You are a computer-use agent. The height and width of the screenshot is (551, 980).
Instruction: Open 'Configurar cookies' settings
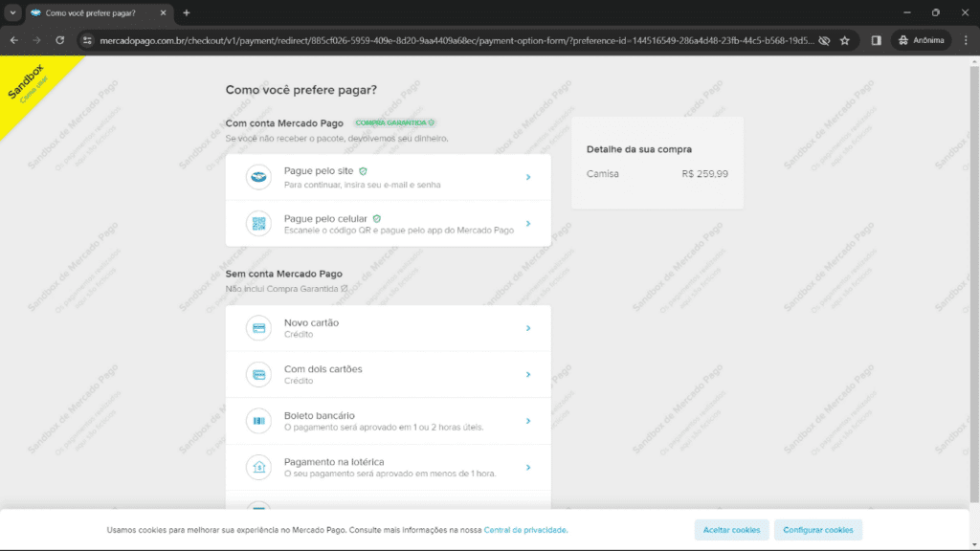point(817,530)
